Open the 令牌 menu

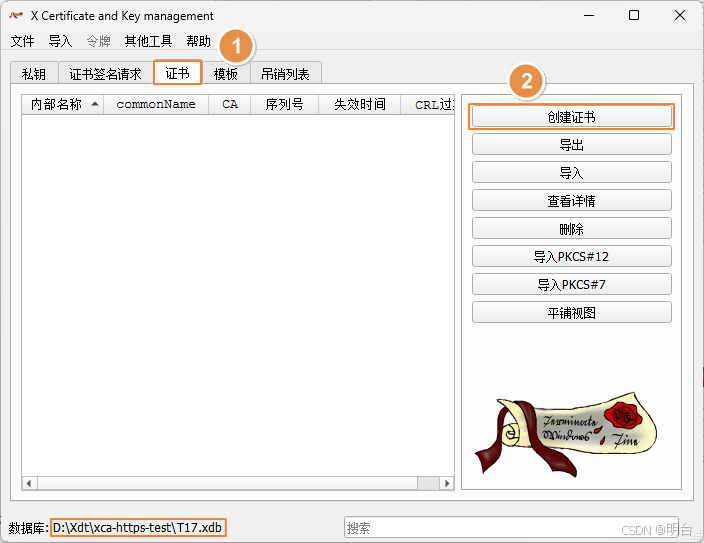pos(98,41)
